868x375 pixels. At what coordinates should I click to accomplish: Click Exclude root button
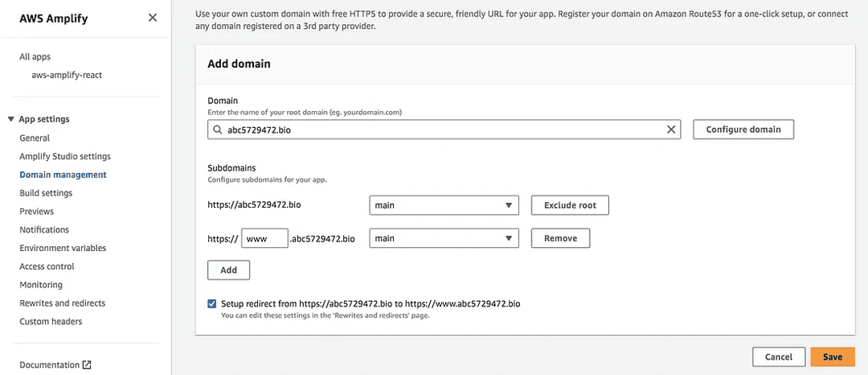click(x=570, y=205)
